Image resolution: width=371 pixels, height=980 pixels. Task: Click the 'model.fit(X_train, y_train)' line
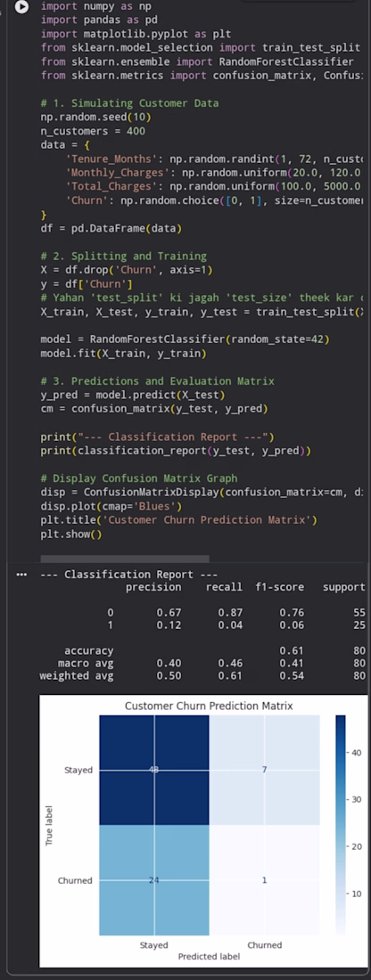pyautogui.click(x=123, y=353)
